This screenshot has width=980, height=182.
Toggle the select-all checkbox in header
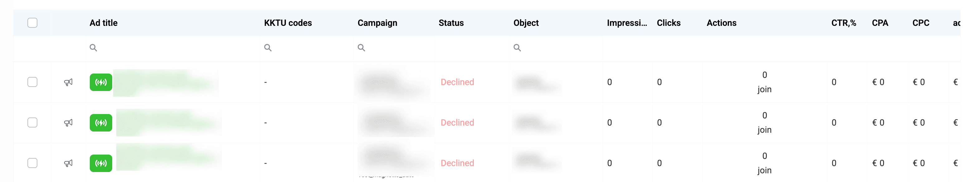pyautogui.click(x=32, y=23)
